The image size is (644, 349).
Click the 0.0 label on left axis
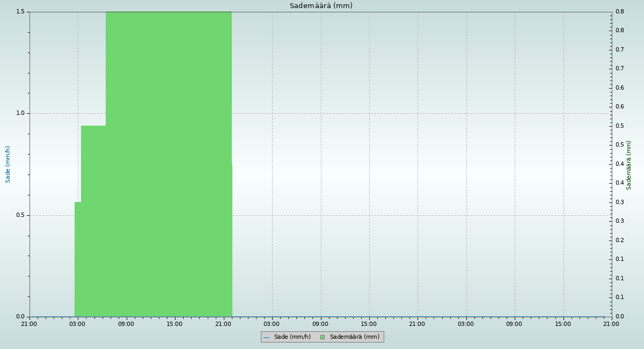point(21,317)
